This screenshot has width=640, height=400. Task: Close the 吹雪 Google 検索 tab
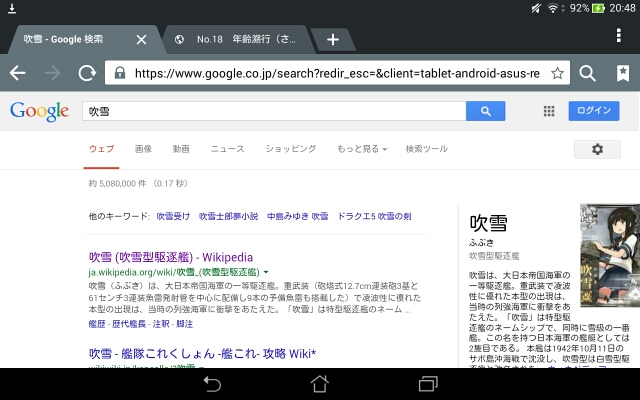(141, 40)
